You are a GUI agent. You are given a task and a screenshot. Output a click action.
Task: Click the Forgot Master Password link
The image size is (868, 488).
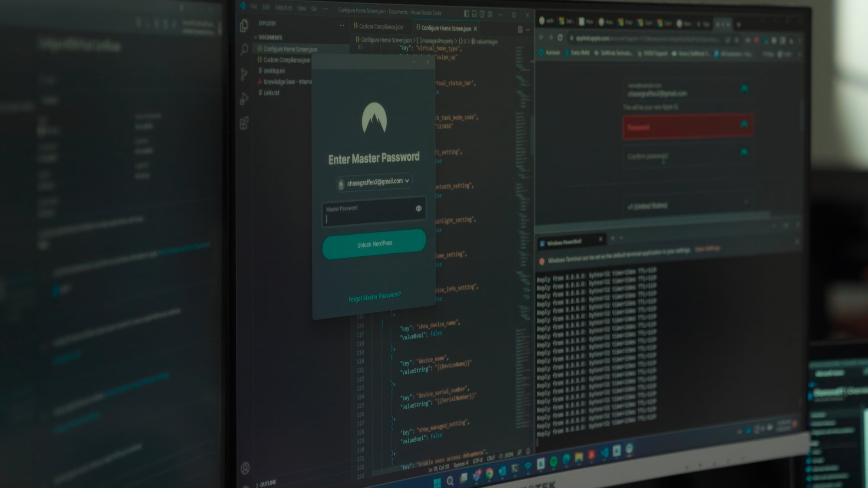(375, 297)
